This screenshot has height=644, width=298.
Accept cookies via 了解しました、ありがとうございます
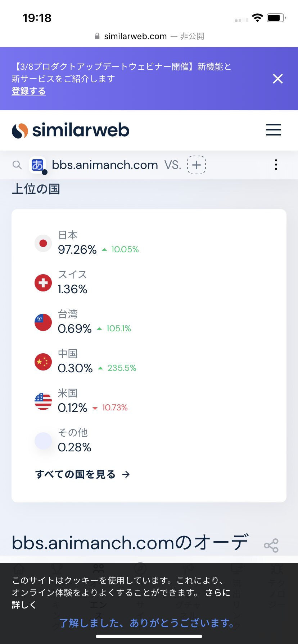tap(147, 623)
